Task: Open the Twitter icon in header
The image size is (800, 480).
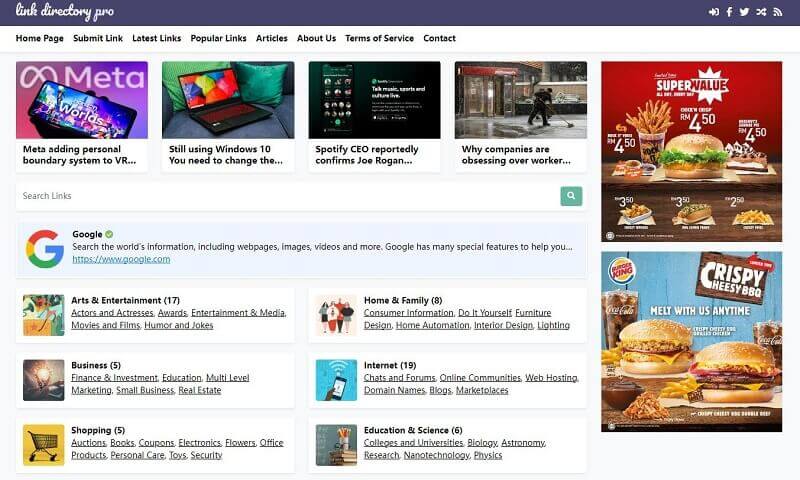Action: pos(744,12)
